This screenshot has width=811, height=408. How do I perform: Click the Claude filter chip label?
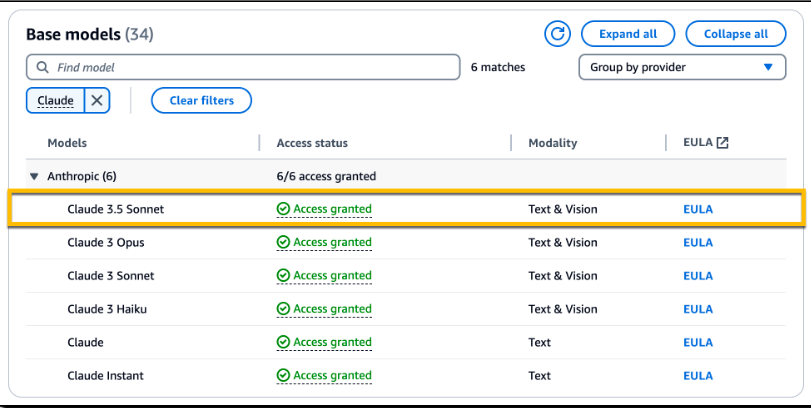(55, 100)
